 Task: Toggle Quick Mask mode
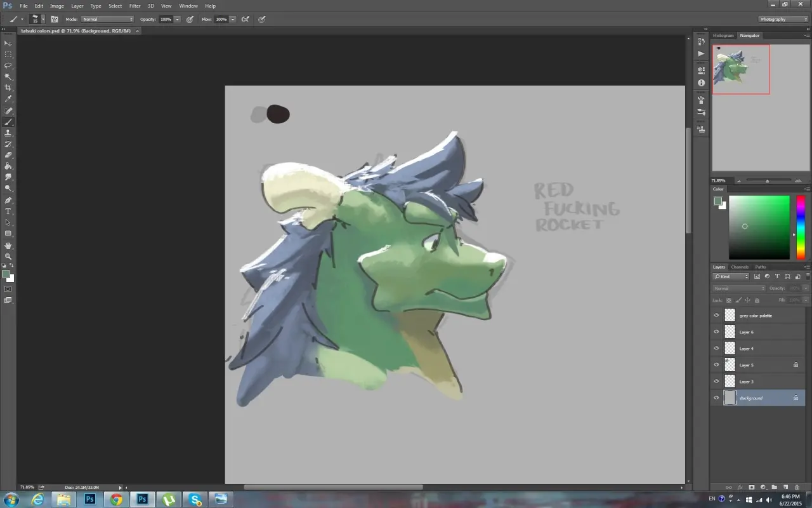pyautogui.click(x=8, y=289)
